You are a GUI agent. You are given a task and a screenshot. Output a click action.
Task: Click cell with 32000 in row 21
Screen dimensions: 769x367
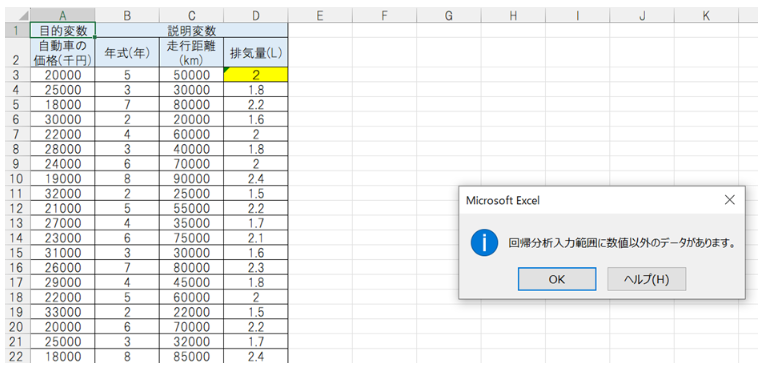point(191,341)
